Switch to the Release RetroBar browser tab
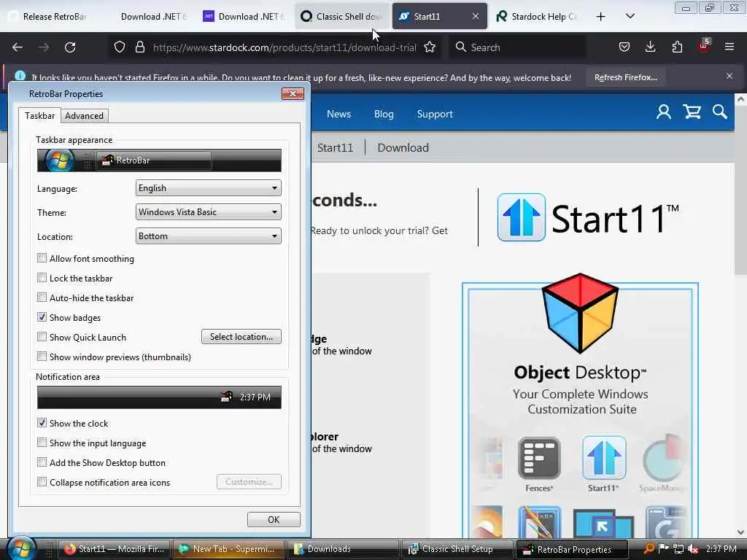The height and width of the screenshot is (560, 747). (50, 17)
